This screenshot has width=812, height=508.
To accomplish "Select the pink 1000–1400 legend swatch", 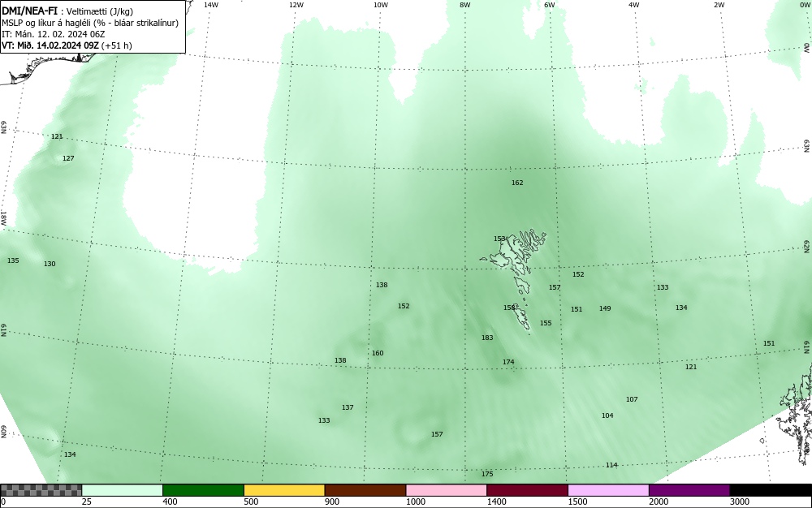I will [x=447, y=490].
